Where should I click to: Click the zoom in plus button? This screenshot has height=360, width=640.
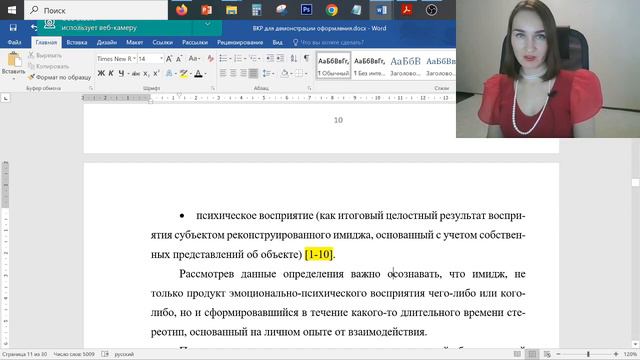616,354
